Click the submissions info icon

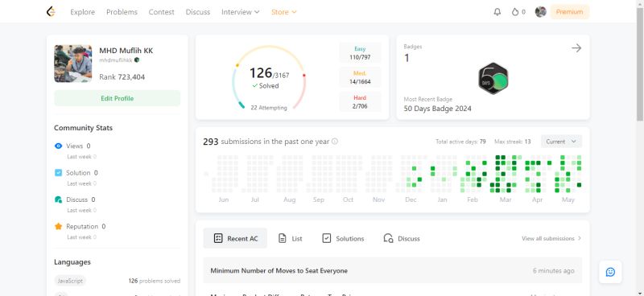[335, 142]
